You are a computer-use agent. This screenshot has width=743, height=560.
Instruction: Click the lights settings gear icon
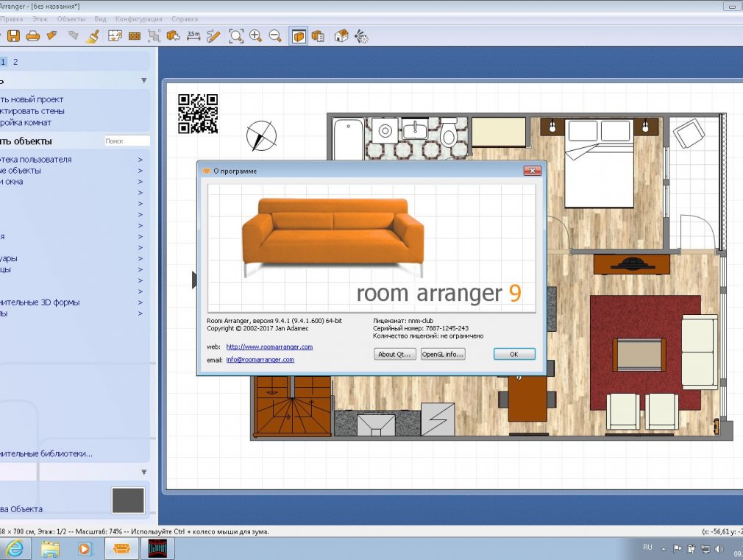(x=361, y=37)
